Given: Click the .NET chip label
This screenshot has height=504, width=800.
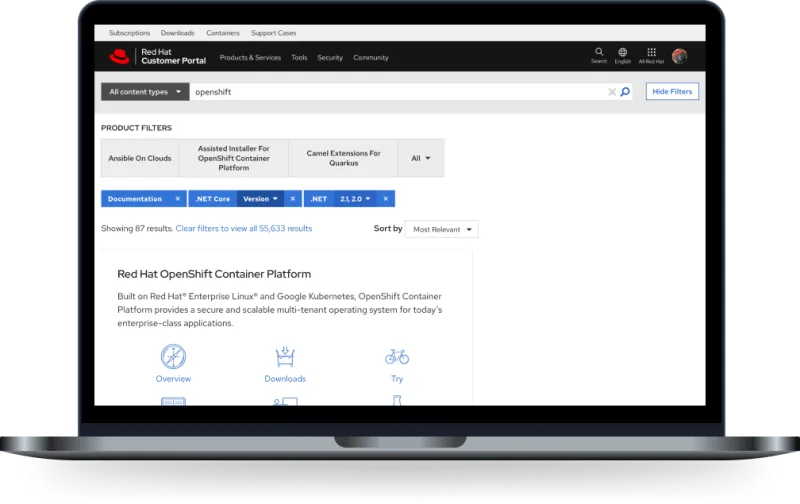Looking at the screenshot, I should click(319, 199).
